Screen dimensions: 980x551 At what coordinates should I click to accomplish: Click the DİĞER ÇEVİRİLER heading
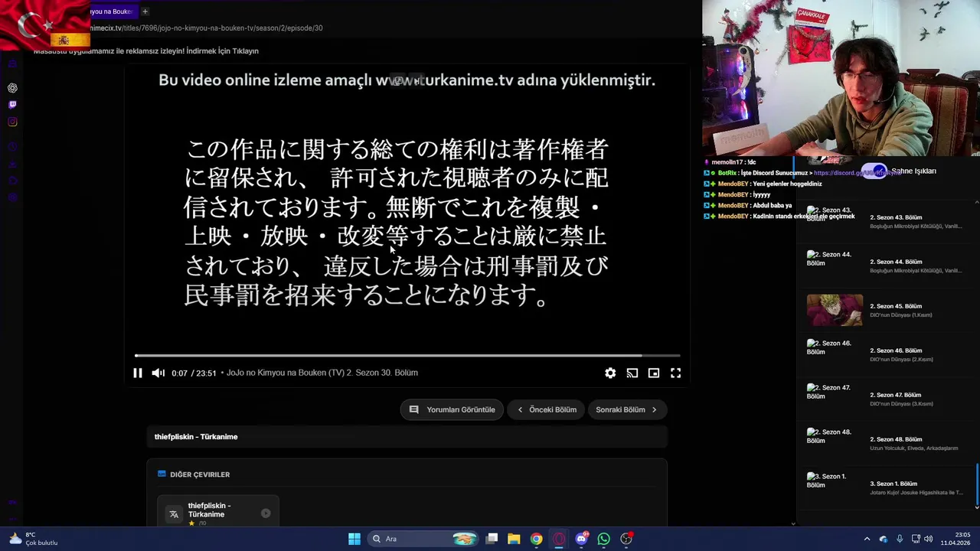[x=200, y=474]
